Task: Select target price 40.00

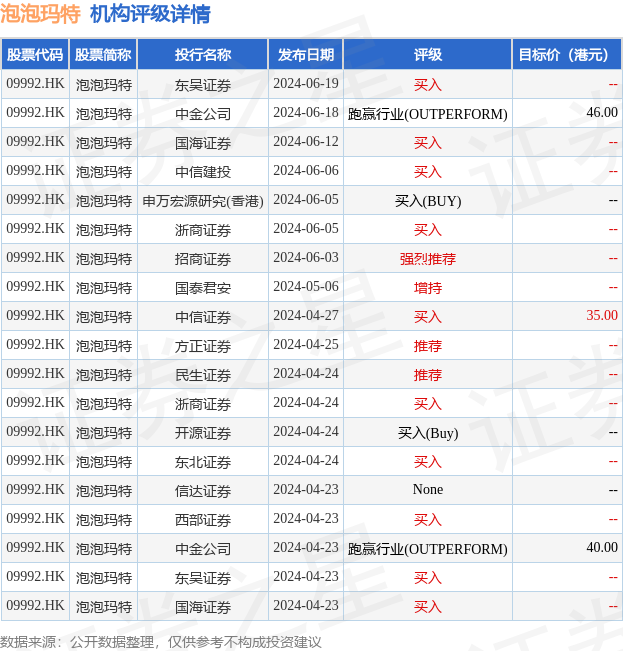Action: (602, 548)
